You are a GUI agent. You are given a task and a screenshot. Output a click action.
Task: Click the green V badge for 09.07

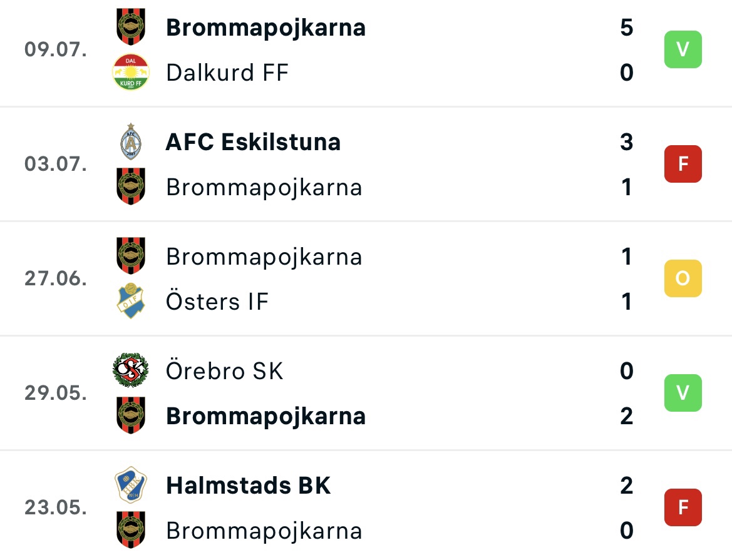pyautogui.click(x=683, y=49)
